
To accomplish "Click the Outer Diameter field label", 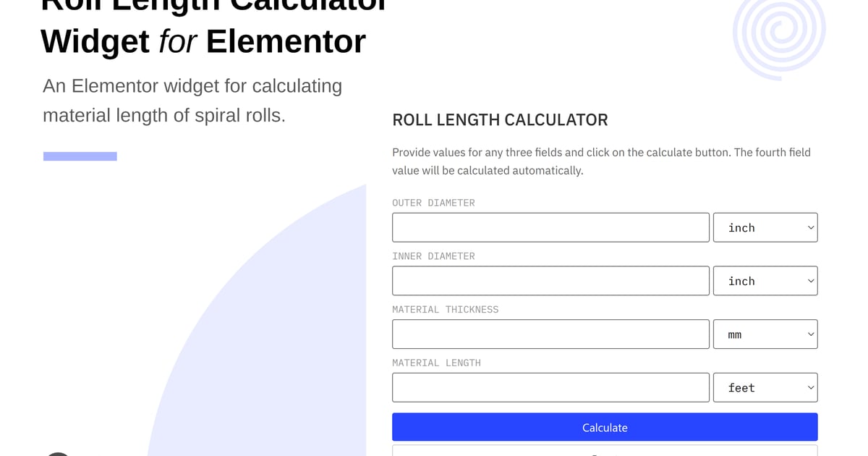I will (x=433, y=203).
